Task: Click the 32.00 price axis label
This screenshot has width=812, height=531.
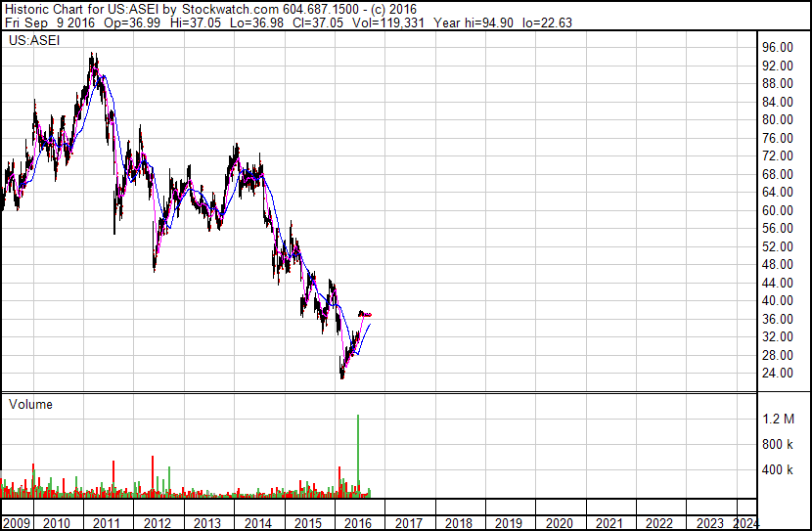Action: [x=778, y=337]
